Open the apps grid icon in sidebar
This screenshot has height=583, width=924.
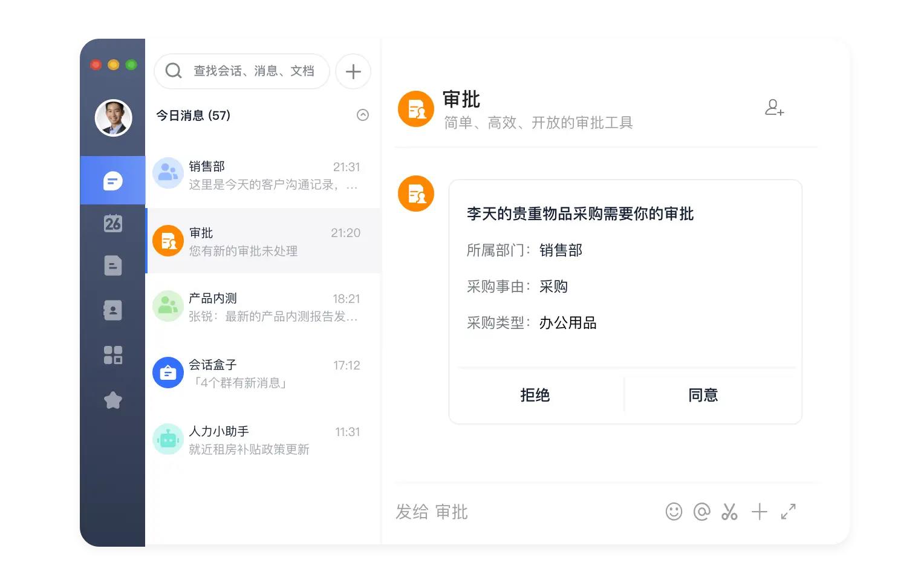[x=112, y=355]
